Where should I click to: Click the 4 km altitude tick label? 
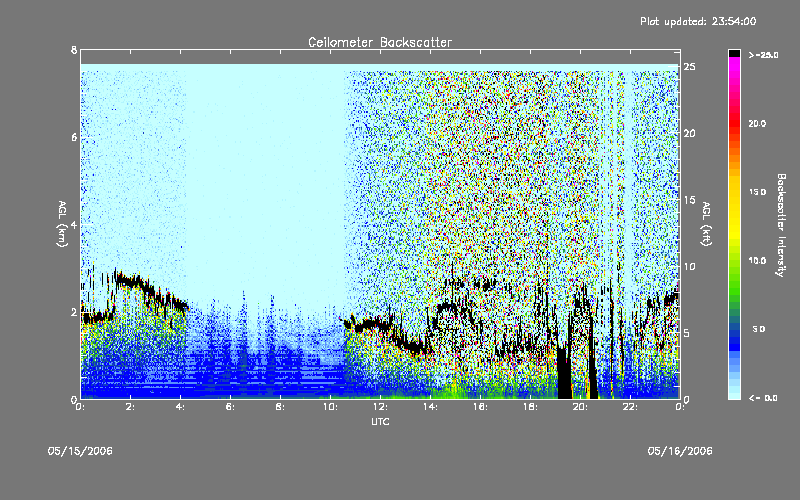click(x=74, y=224)
